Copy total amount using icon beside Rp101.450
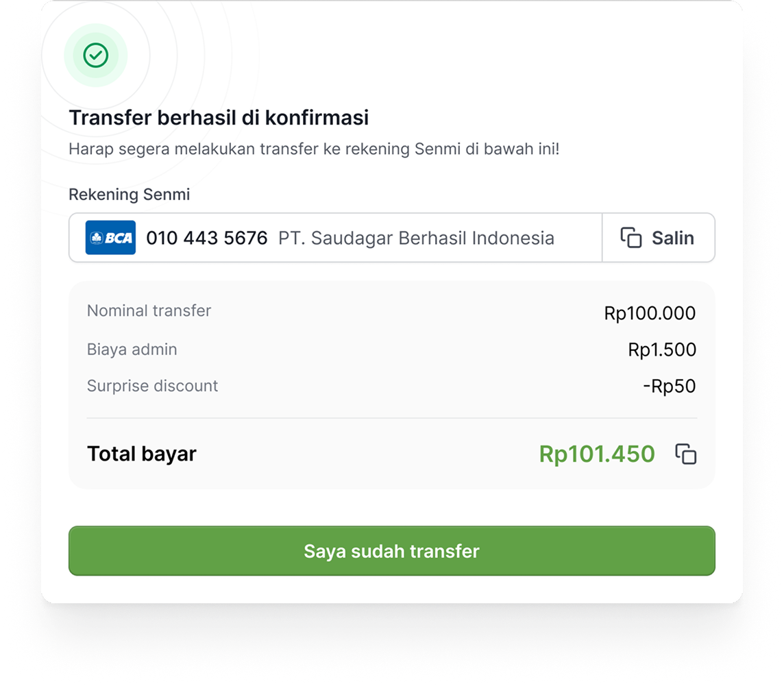 pos(686,454)
